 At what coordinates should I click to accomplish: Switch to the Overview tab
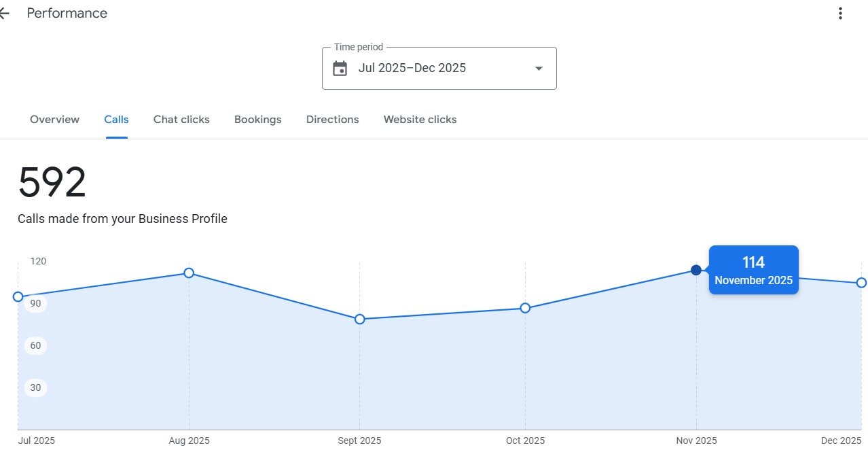[54, 120]
